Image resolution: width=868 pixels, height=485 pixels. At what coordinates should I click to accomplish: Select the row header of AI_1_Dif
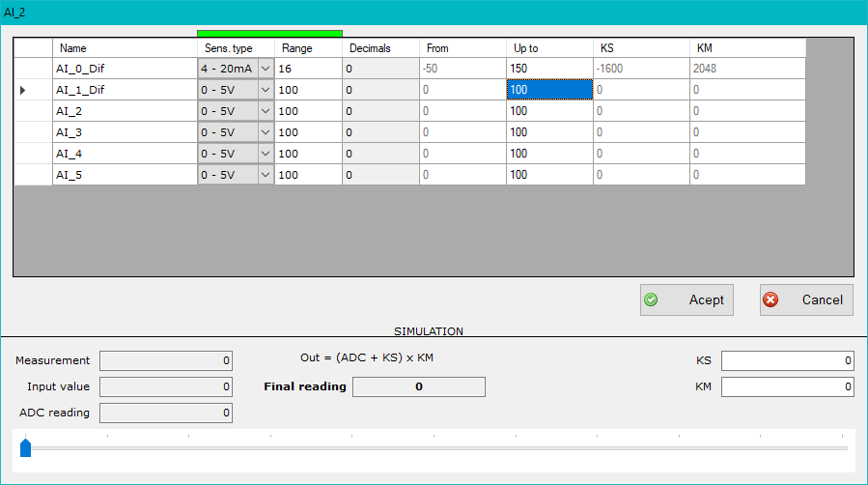33,90
